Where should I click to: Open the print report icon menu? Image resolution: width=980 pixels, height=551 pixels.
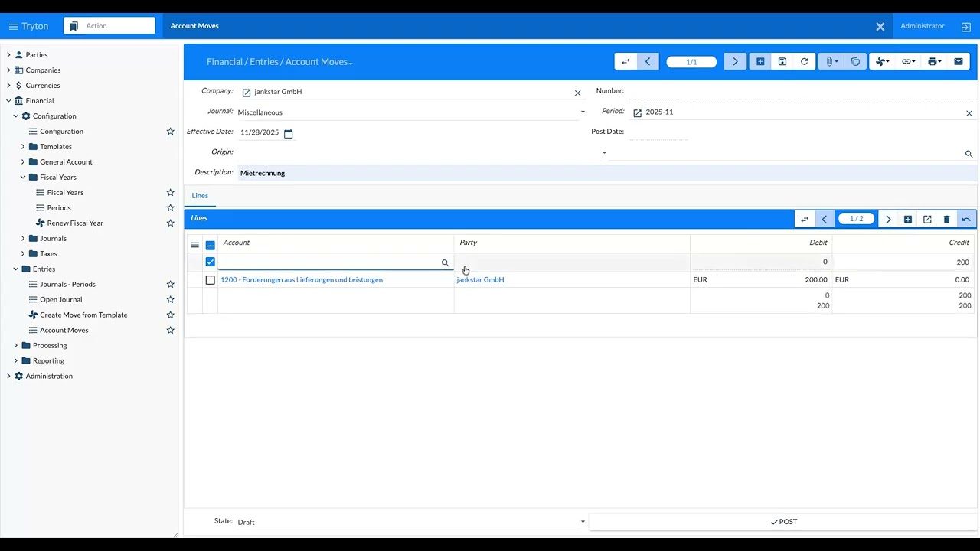point(933,62)
